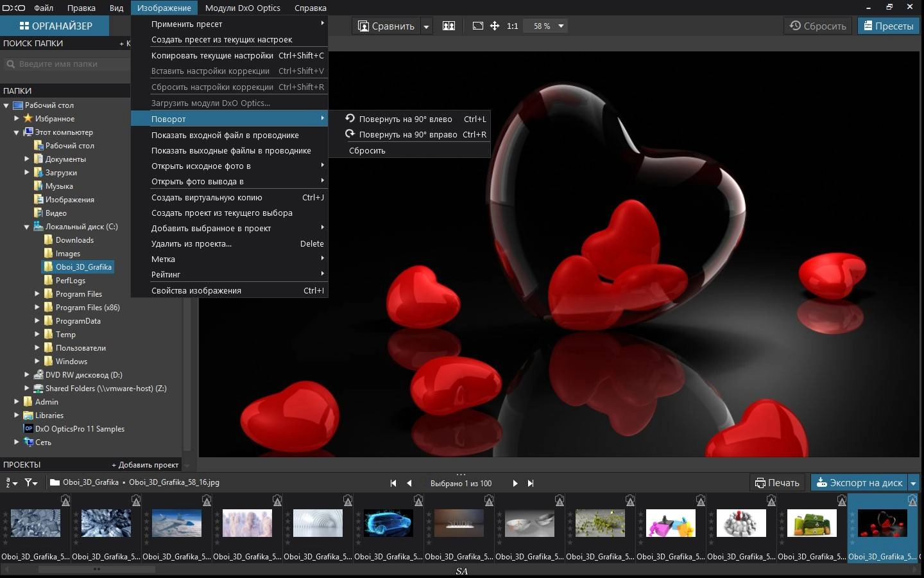Select the PerfLogs folder
This screenshot has height=578, width=924.
[65, 281]
